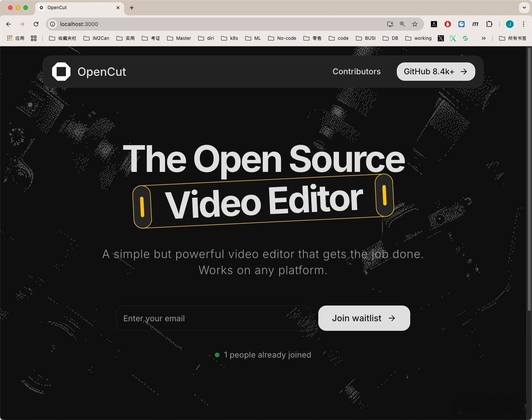Open the No-code bookmark folder
532x420 pixels.
(282, 38)
